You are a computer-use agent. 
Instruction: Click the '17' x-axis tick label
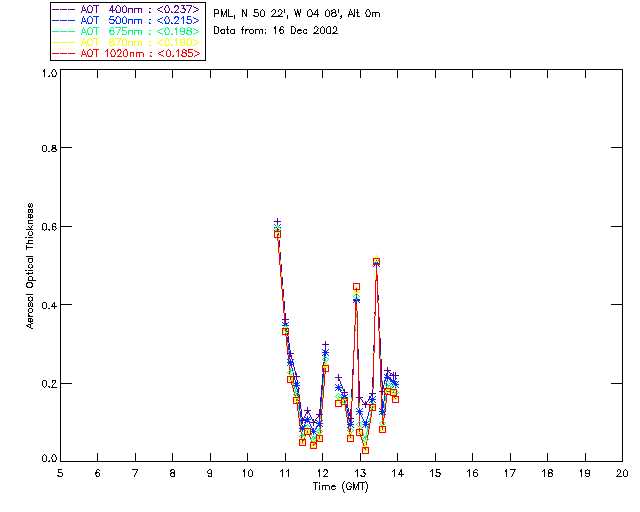point(510,473)
